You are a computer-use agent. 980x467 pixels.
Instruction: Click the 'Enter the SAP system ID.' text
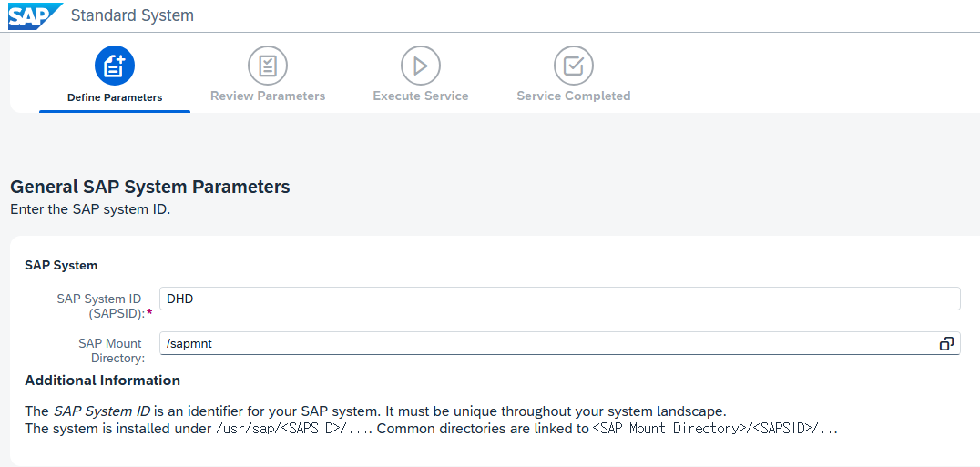(90, 209)
